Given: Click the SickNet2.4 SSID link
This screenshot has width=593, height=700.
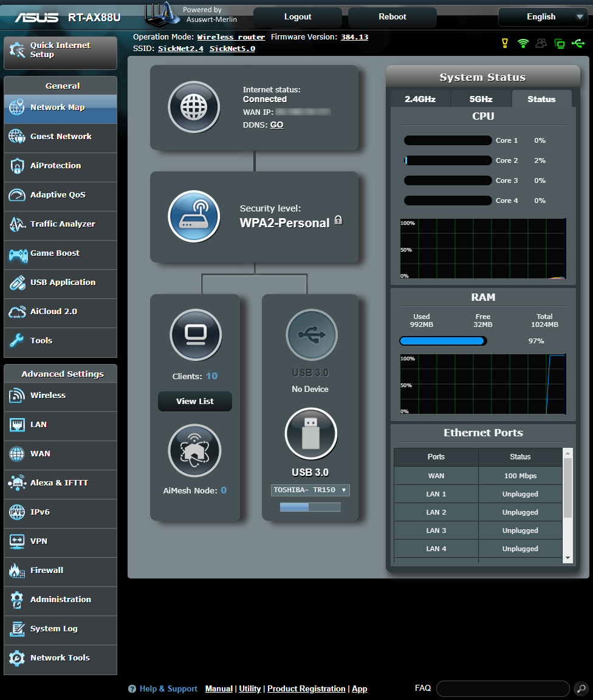Looking at the screenshot, I should (181, 49).
